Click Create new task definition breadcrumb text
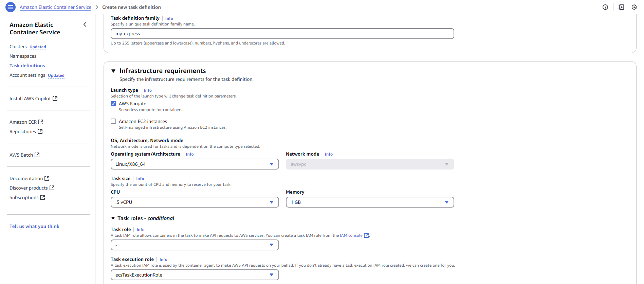644x284 pixels. coord(131,7)
